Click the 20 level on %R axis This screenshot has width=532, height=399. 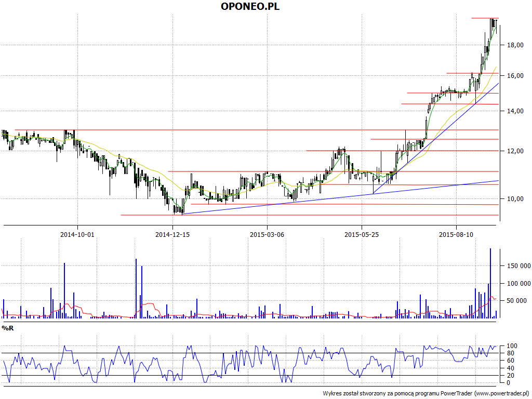coord(510,376)
